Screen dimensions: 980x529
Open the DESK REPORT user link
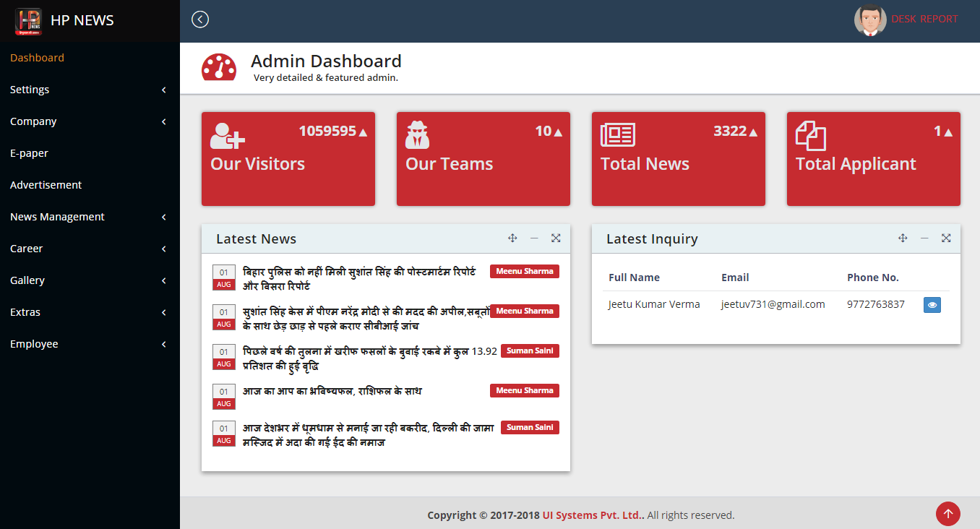pos(924,20)
